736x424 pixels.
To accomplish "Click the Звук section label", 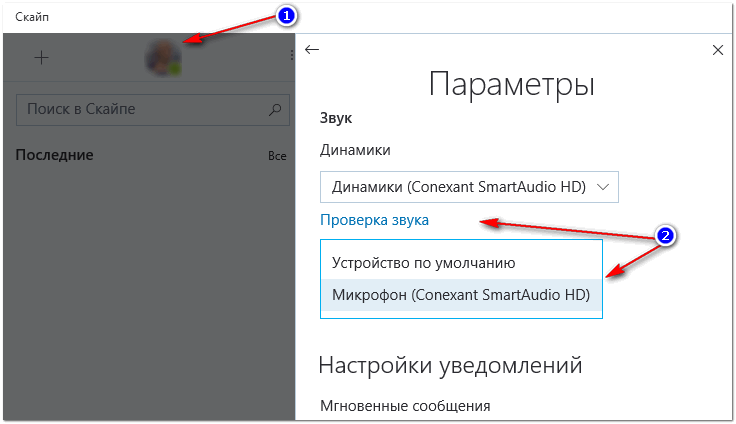I will pos(336,118).
